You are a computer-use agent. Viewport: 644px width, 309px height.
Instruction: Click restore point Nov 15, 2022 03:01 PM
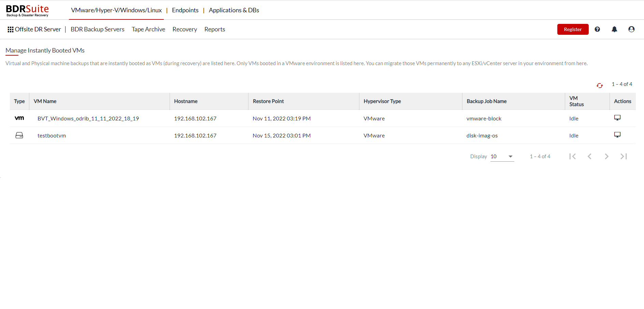click(x=282, y=135)
